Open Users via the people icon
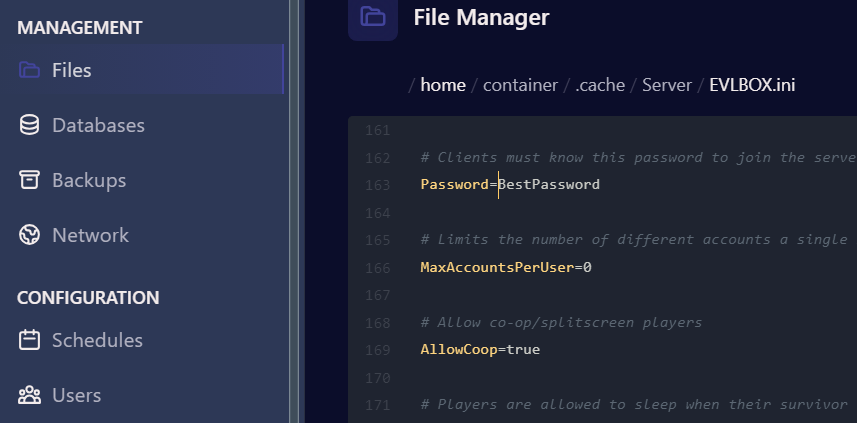 pos(30,396)
